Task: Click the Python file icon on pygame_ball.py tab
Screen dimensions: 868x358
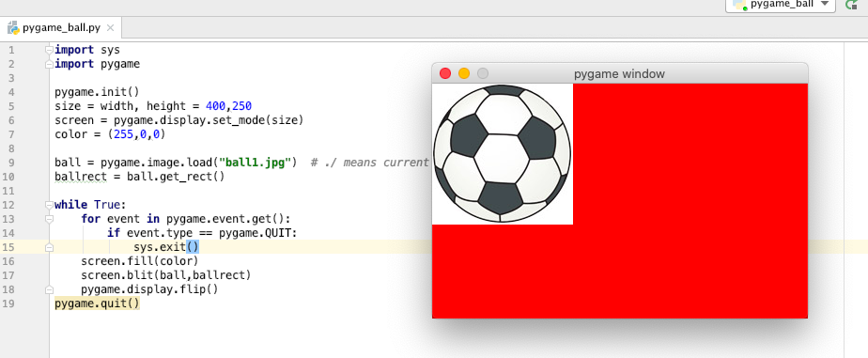Action: point(13,27)
